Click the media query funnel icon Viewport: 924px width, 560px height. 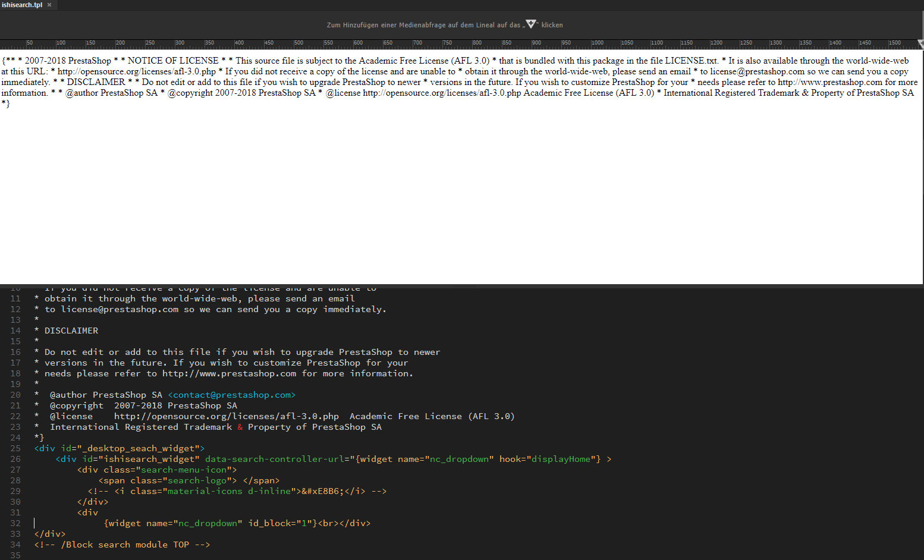click(531, 24)
